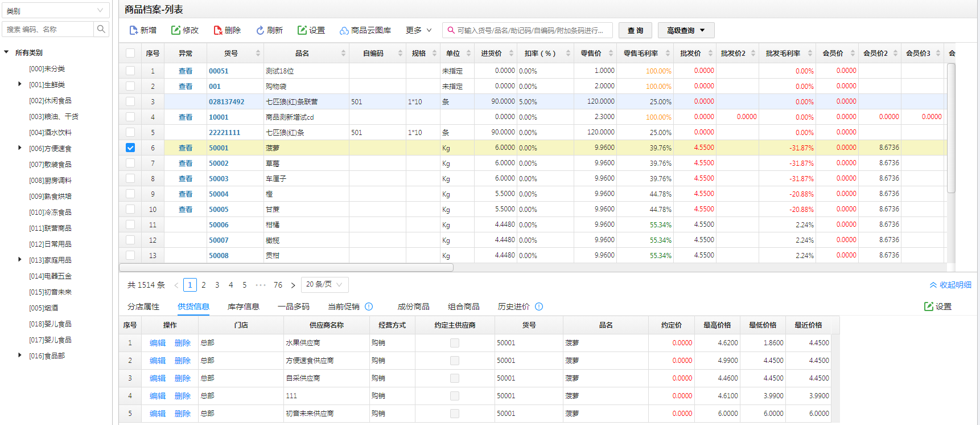Screen dimensions: 980x425
Task: Go to previous page arrow in pagination
Action: tap(176, 285)
